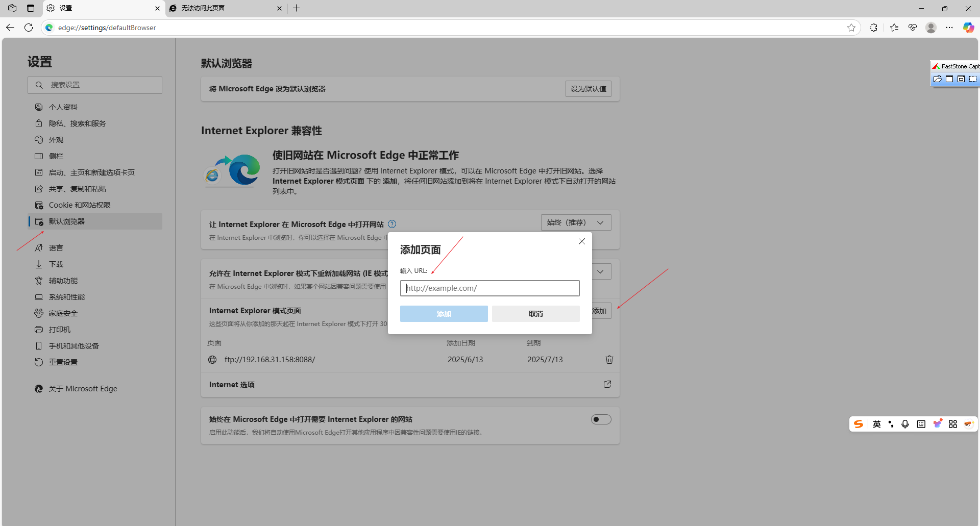Viewport: 980px width, 526px height.
Task: Open Cookie 和网站权限 section
Action: [x=95, y=205]
